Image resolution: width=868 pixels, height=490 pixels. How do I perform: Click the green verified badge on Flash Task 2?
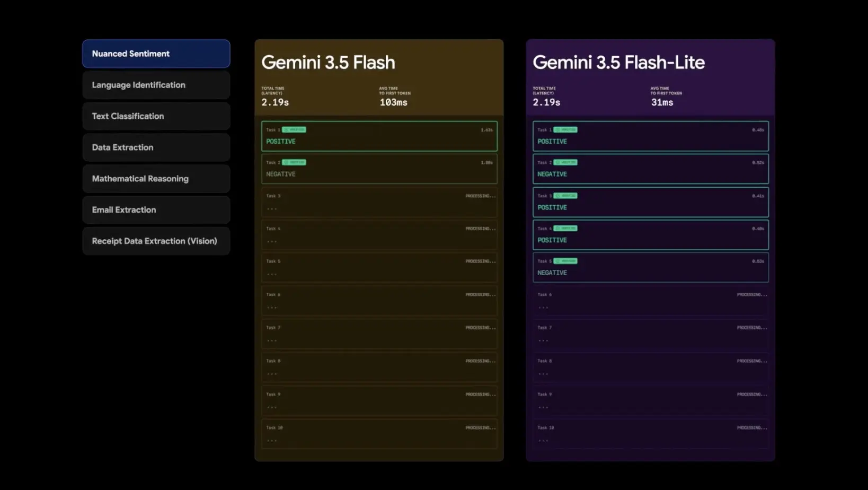tap(294, 162)
